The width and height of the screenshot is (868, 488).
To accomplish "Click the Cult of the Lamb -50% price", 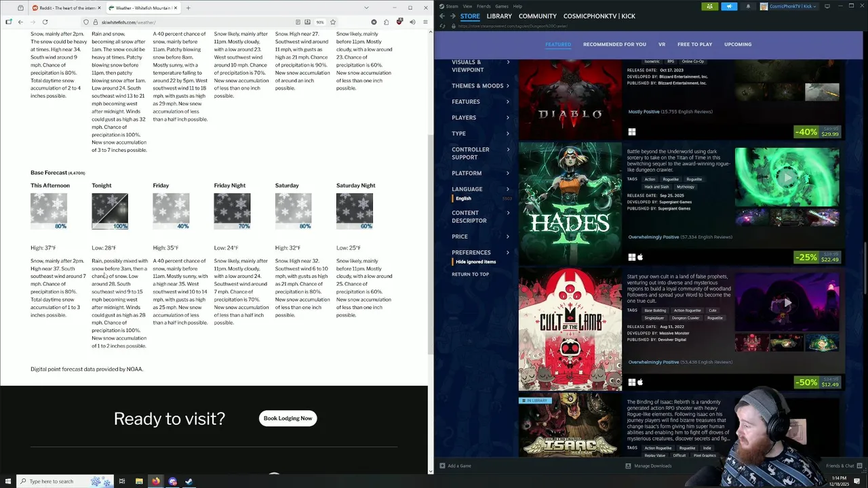I will tap(817, 382).
